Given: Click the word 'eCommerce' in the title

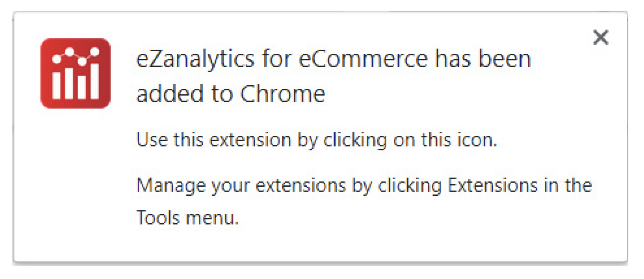Looking at the screenshot, I should click(363, 59).
